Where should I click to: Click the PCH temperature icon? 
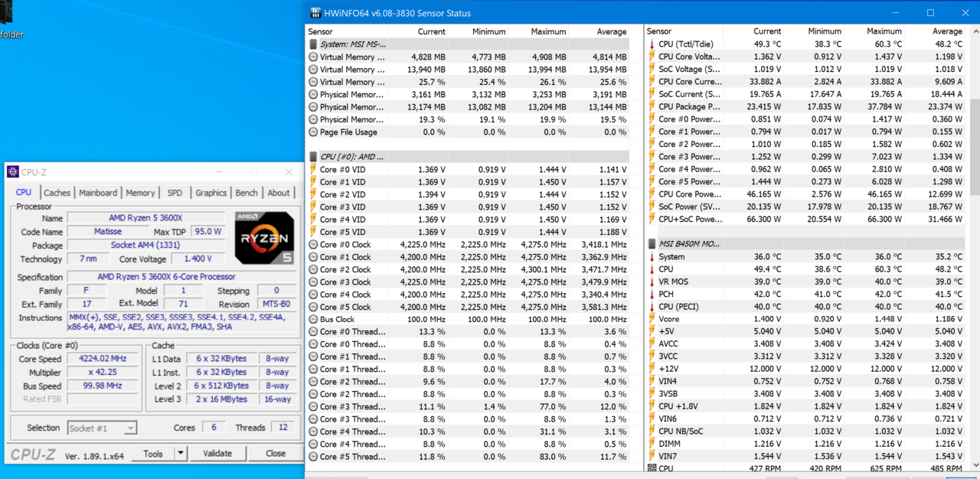pyautogui.click(x=652, y=294)
